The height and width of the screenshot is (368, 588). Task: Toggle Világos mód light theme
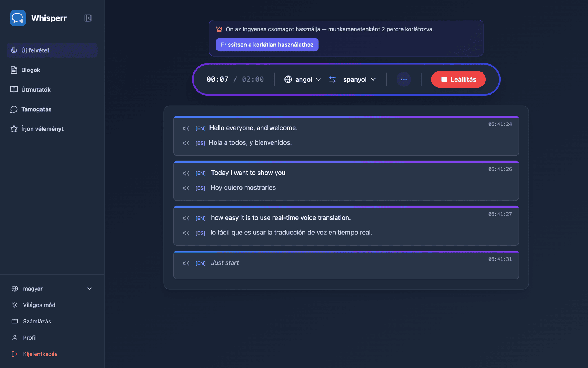pos(52,305)
